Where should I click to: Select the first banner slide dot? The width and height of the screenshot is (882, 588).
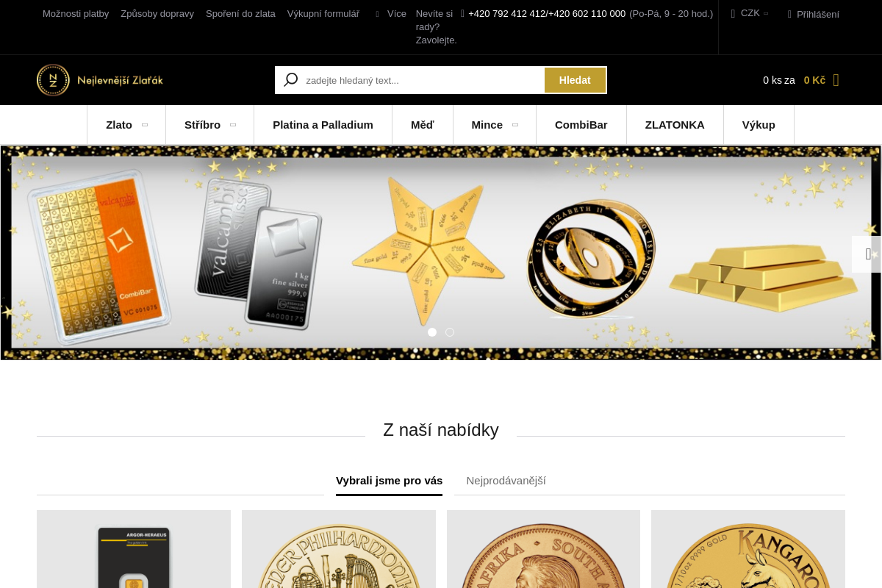[x=432, y=332]
